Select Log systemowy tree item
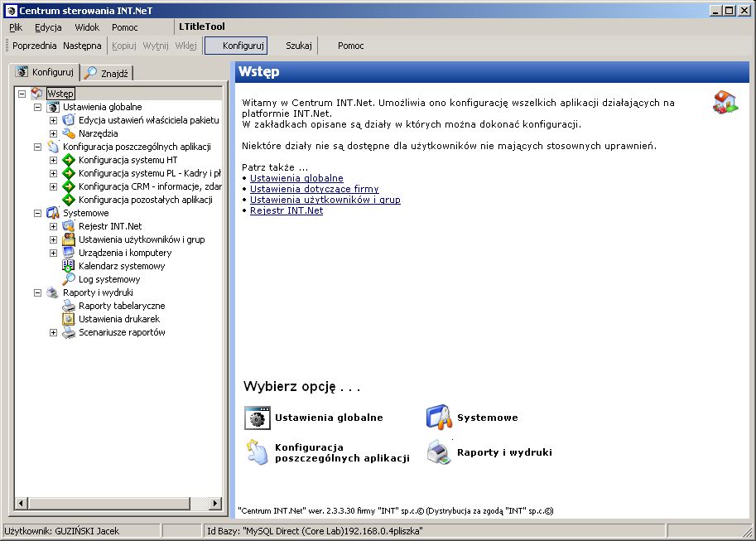The width and height of the screenshot is (756, 541). coord(109,279)
